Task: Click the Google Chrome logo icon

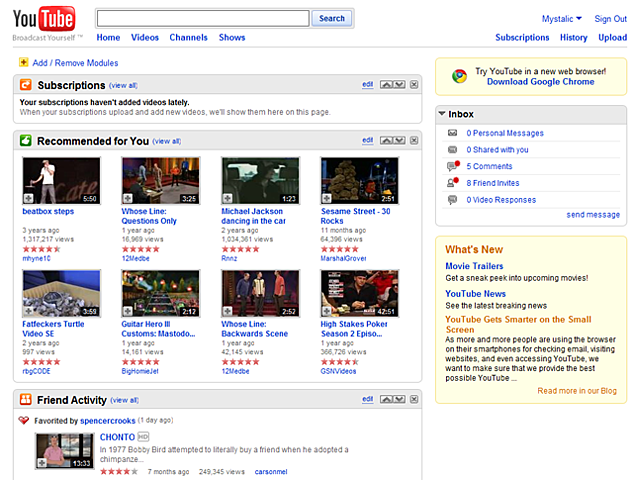Action: [x=459, y=76]
